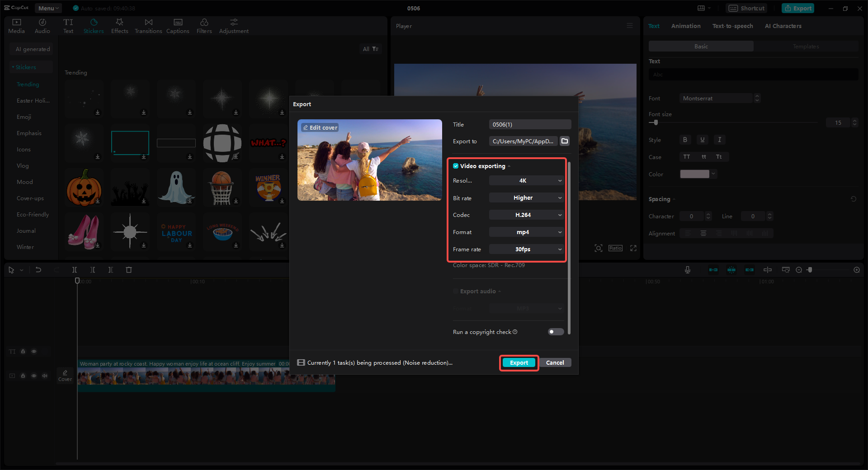
Task: Hide the video track using its eye toggle
Action: pyautogui.click(x=33, y=376)
